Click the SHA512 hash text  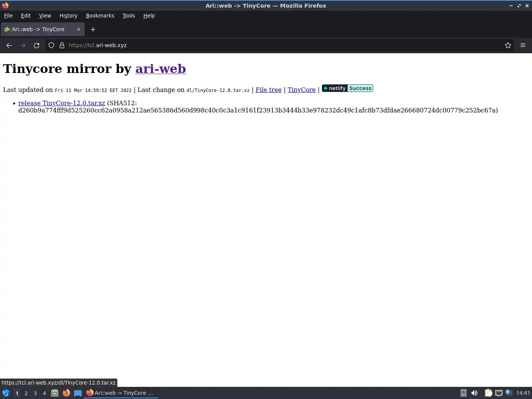[258, 110]
